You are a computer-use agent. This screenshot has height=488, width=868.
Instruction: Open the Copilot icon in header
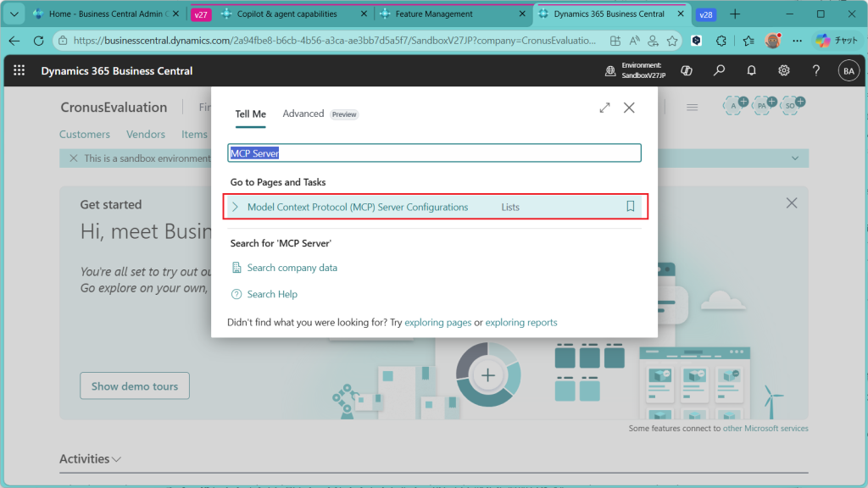point(687,71)
